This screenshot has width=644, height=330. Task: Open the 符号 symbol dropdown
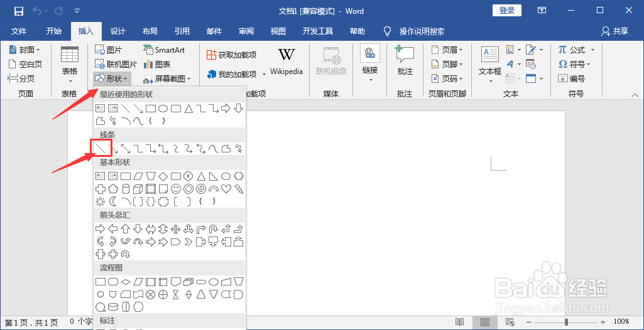[x=575, y=65]
